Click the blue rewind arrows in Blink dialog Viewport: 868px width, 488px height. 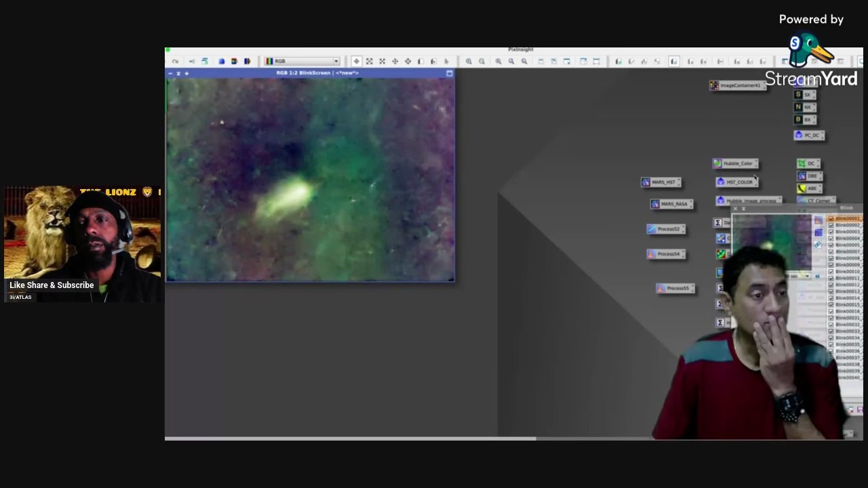tap(817, 277)
